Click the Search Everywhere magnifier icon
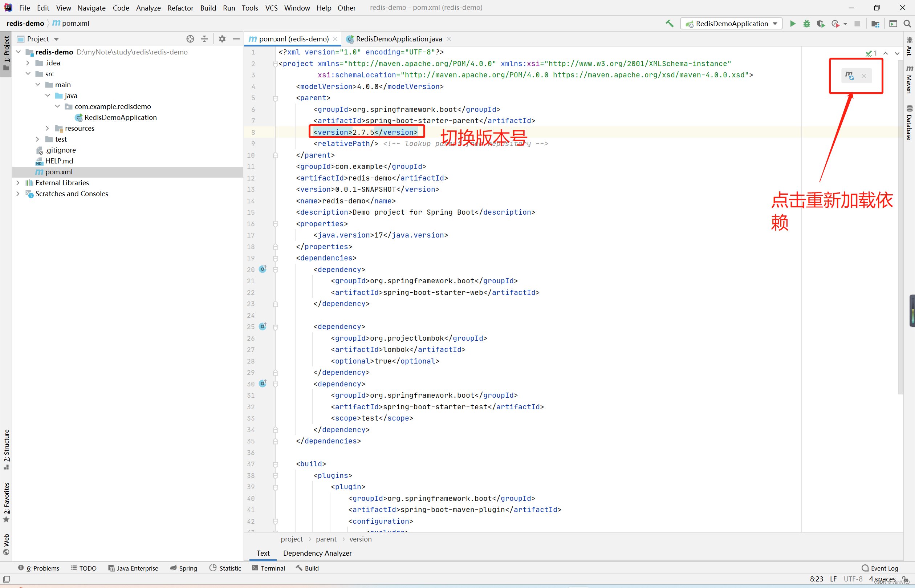This screenshot has width=915, height=588. 907,24
